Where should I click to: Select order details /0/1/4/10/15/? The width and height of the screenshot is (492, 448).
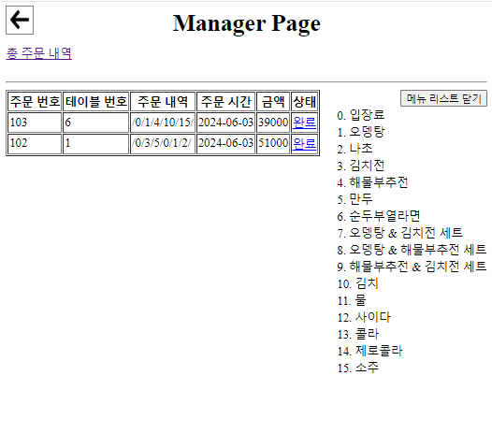click(163, 123)
